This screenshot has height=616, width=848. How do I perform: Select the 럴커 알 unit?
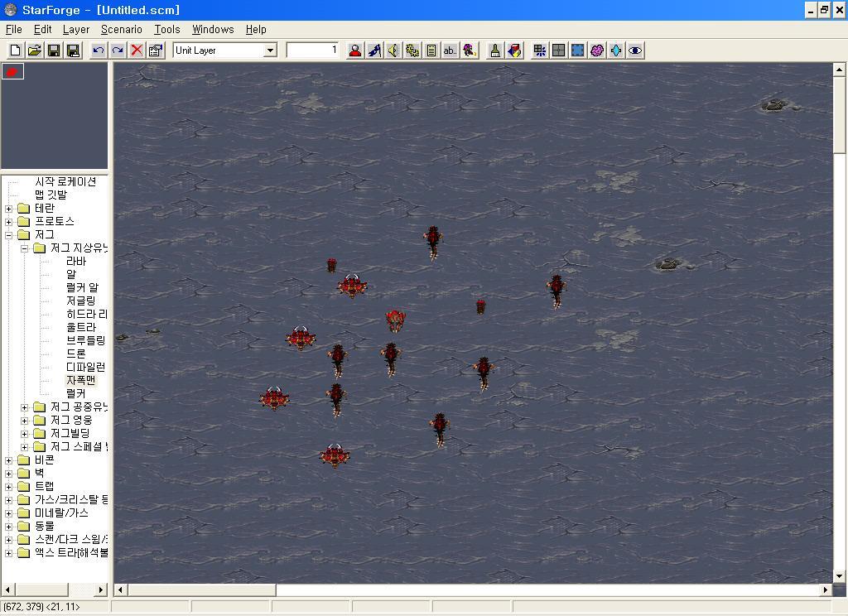tap(82, 288)
